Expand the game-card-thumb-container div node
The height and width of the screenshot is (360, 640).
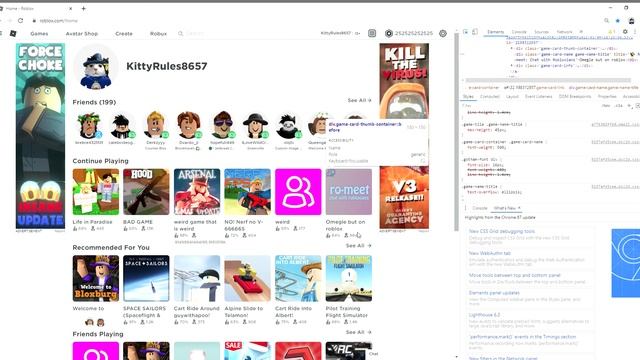(x=512, y=48)
